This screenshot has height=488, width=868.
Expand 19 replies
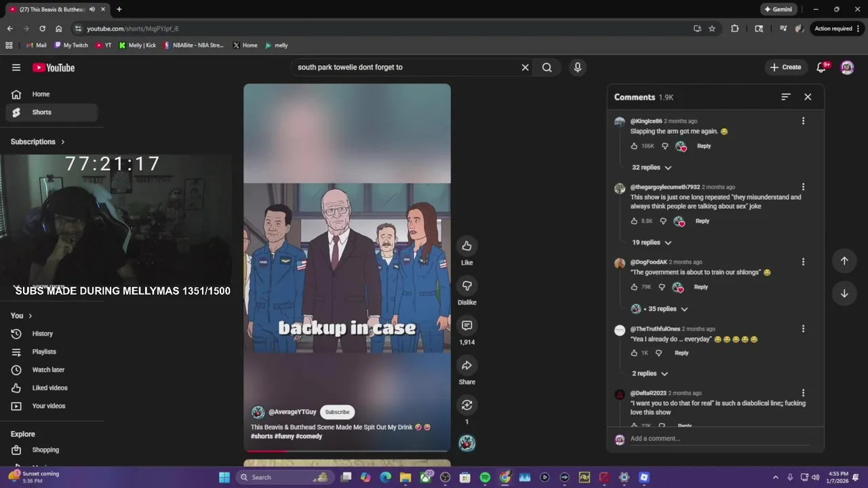click(x=652, y=243)
